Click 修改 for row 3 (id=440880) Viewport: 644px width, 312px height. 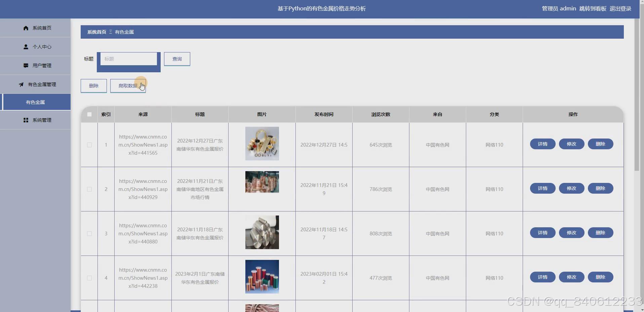point(571,233)
